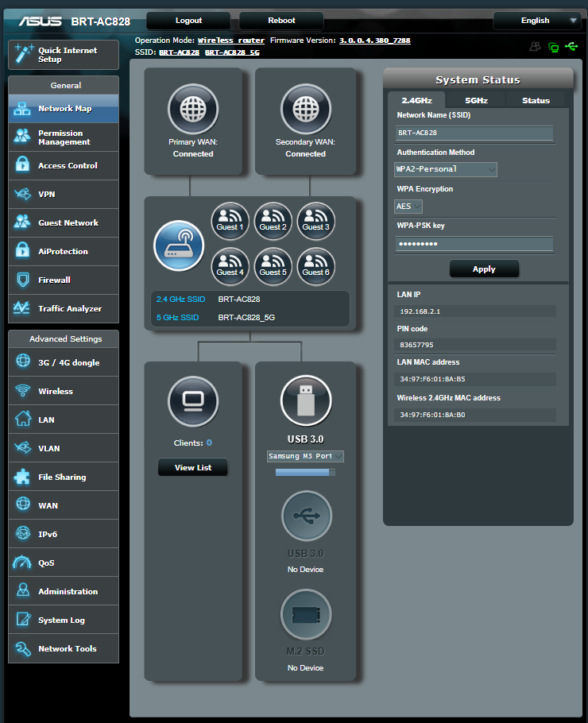Open the Guest 6 network icon
This screenshot has height=723, width=588.
click(x=315, y=266)
